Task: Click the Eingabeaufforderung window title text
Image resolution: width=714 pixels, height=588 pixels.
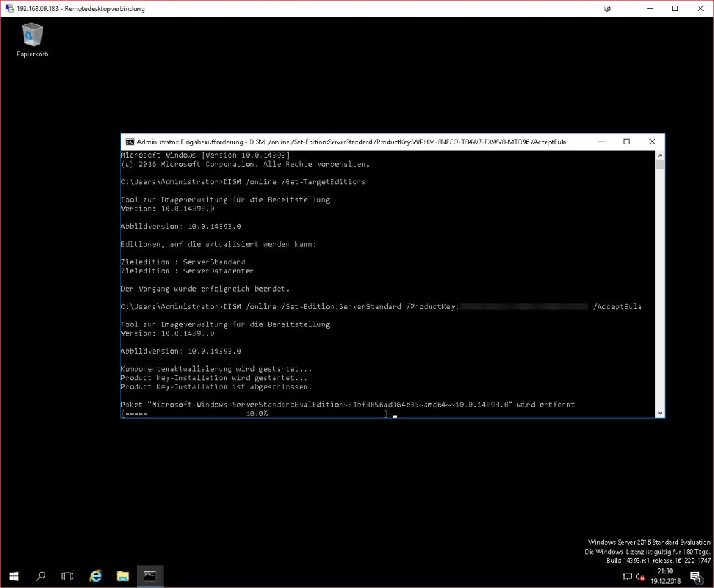Action: (351, 142)
